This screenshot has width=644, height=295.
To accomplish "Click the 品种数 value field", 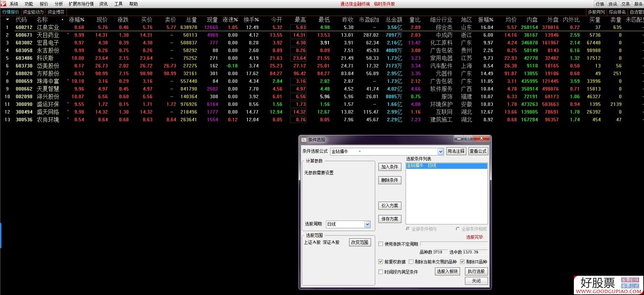I will pyautogui.click(x=440, y=252).
